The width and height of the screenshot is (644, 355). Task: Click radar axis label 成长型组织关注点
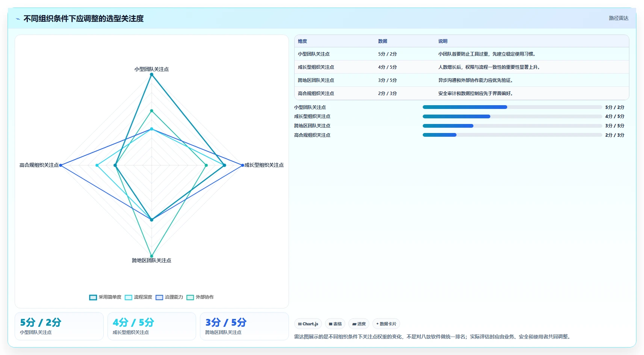264,165
